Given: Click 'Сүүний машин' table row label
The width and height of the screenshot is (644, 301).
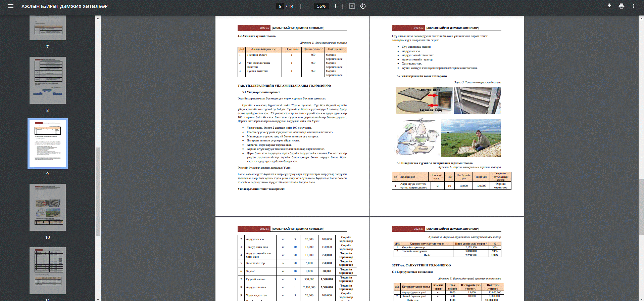Looking at the screenshot, I should coord(255,279).
